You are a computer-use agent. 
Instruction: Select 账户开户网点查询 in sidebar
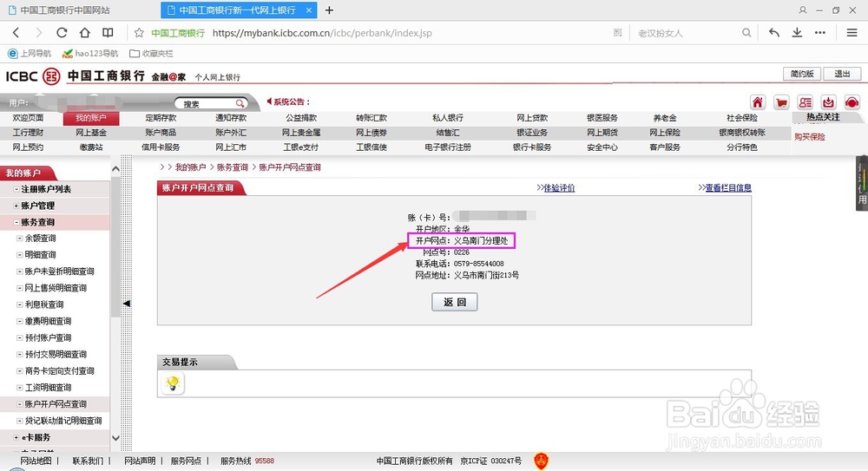[56, 404]
